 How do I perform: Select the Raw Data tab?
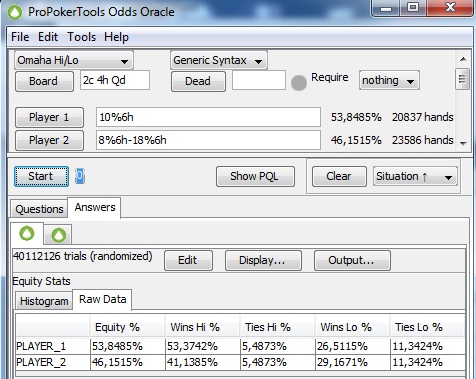[103, 299]
